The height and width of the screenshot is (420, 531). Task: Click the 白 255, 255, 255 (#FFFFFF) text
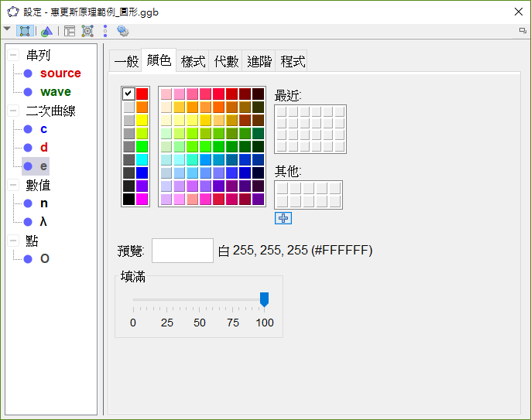point(295,251)
